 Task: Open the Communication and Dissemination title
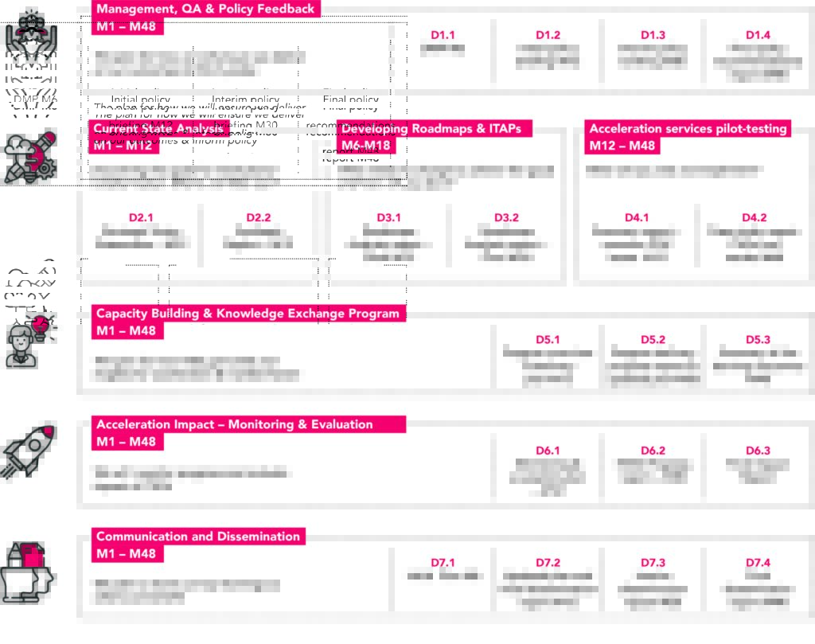pyautogui.click(x=198, y=537)
